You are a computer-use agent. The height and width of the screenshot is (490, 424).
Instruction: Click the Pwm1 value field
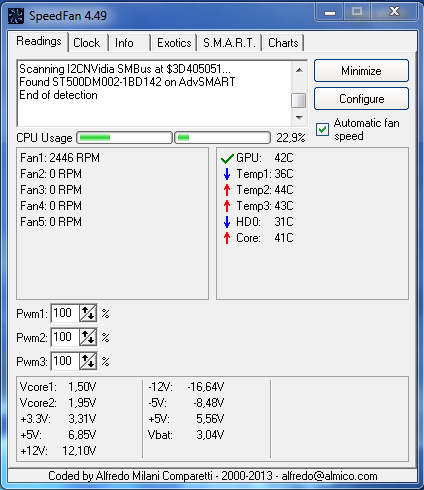[65, 313]
